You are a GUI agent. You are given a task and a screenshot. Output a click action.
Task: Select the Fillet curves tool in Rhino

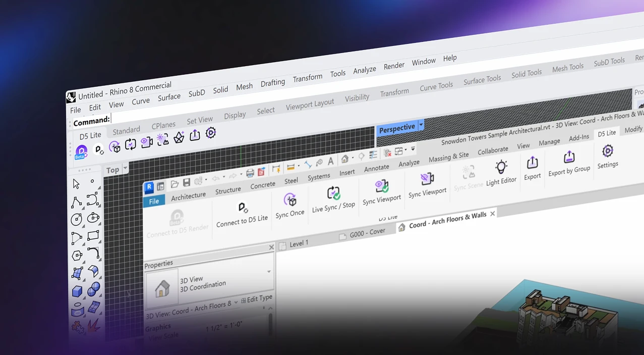pos(93,253)
